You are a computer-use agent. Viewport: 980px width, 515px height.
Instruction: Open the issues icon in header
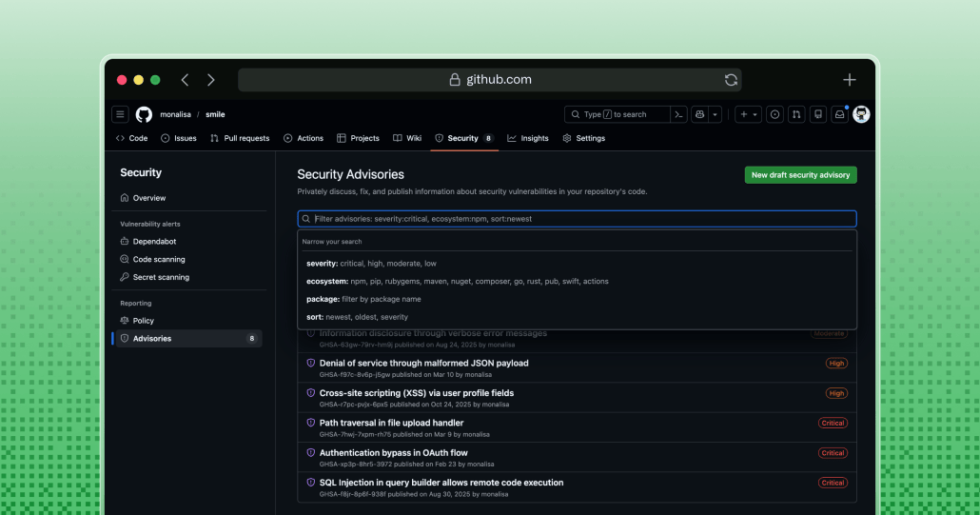[775, 114]
